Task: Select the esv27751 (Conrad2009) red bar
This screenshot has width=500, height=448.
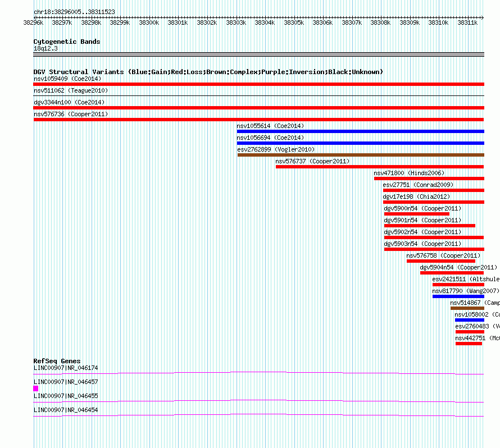Action: (434, 190)
